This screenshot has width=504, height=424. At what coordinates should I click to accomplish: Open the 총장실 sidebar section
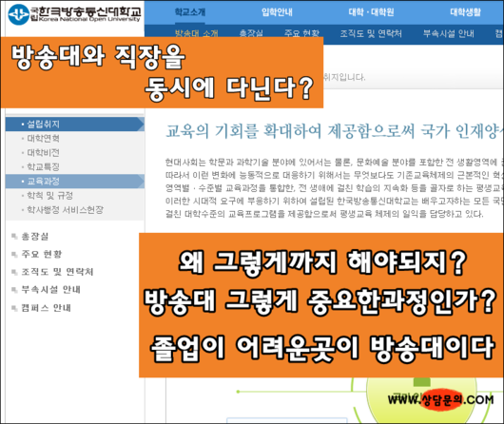click(x=35, y=237)
